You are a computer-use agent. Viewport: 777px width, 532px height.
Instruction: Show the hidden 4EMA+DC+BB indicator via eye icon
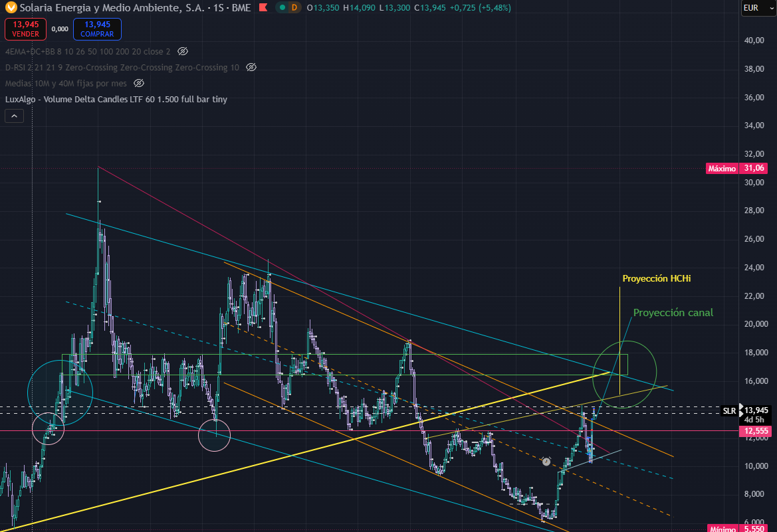click(x=182, y=52)
